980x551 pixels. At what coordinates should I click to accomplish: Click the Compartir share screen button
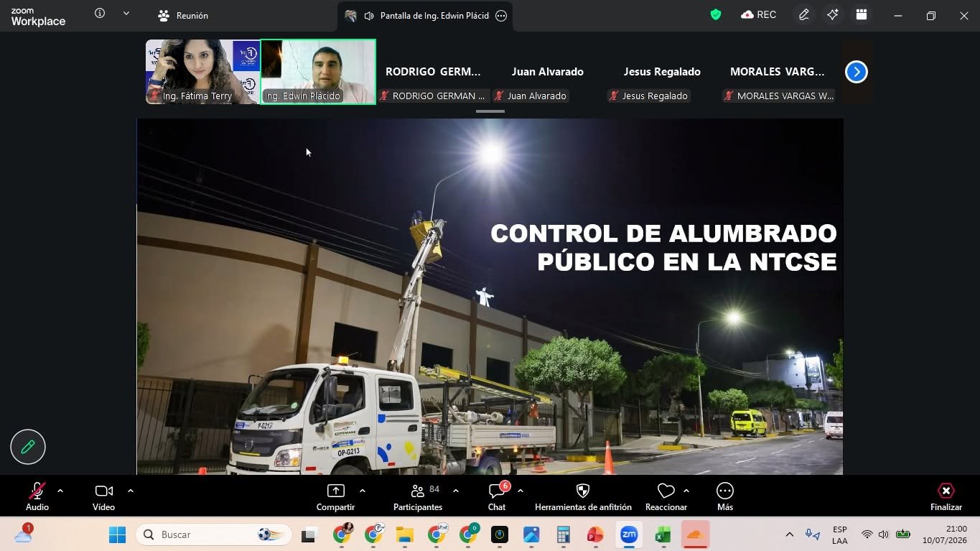(x=335, y=496)
